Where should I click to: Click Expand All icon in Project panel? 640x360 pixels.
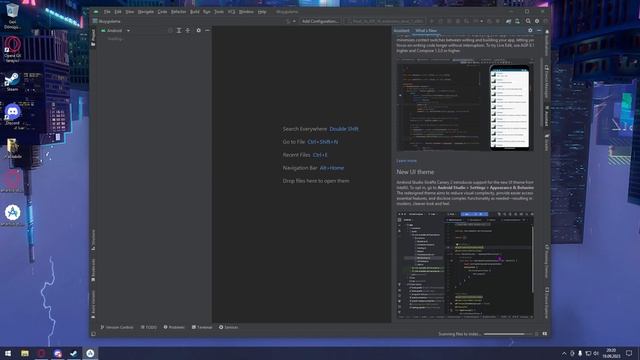coord(179,31)
